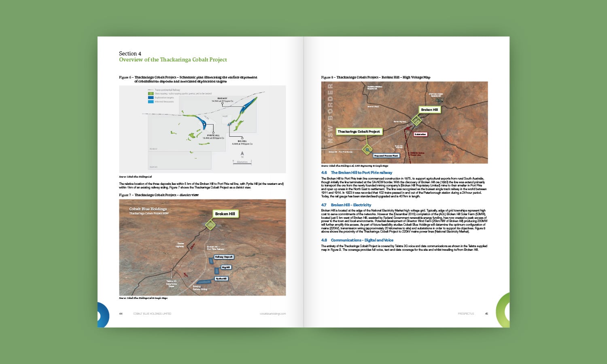Click the "Stephens Creek Reservoir" map label
The height and width of the screenshot is (364, 607).
(436, 95)
